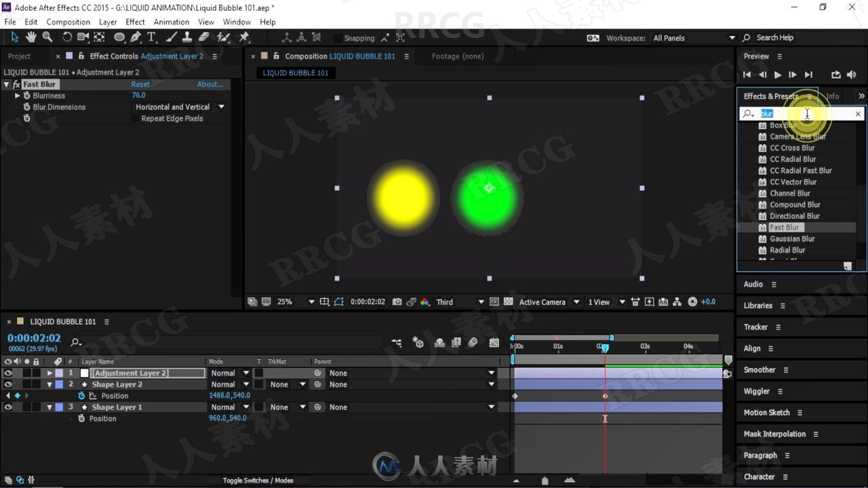Collapse Shape Layer 2 properties
Viewport: 868px width, 488px height.
50,384
